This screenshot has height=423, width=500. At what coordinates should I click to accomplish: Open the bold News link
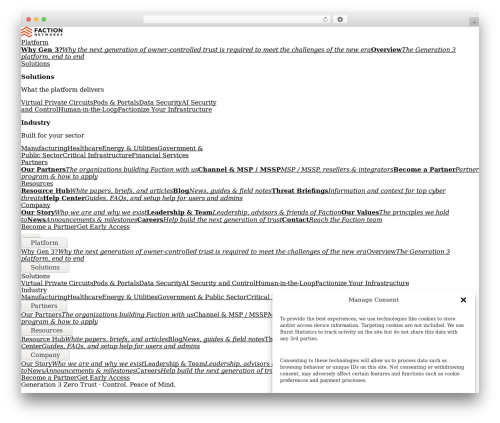coord(36,220)
